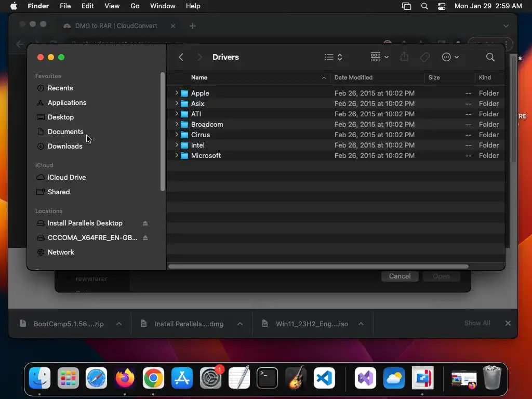Open Recents in the sidebar
532x399 pixels.
60,88
